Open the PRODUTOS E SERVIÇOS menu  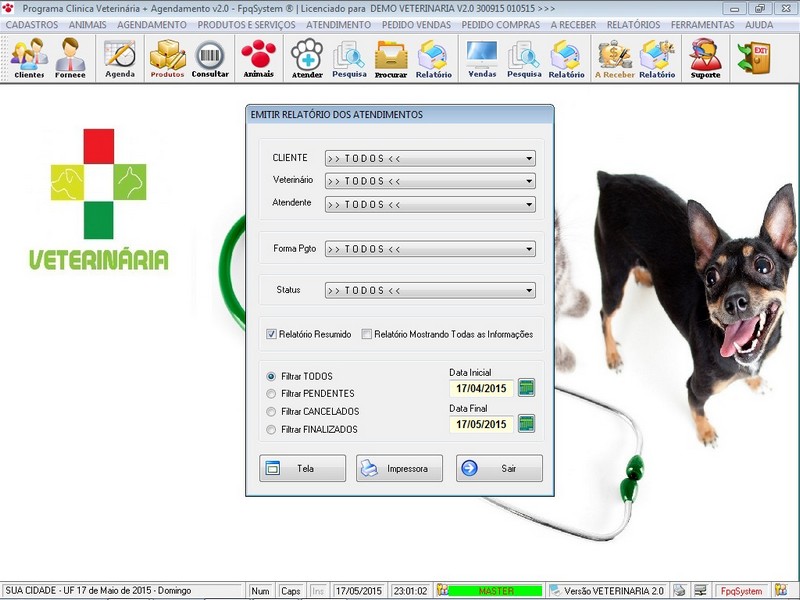pos(246,24)
